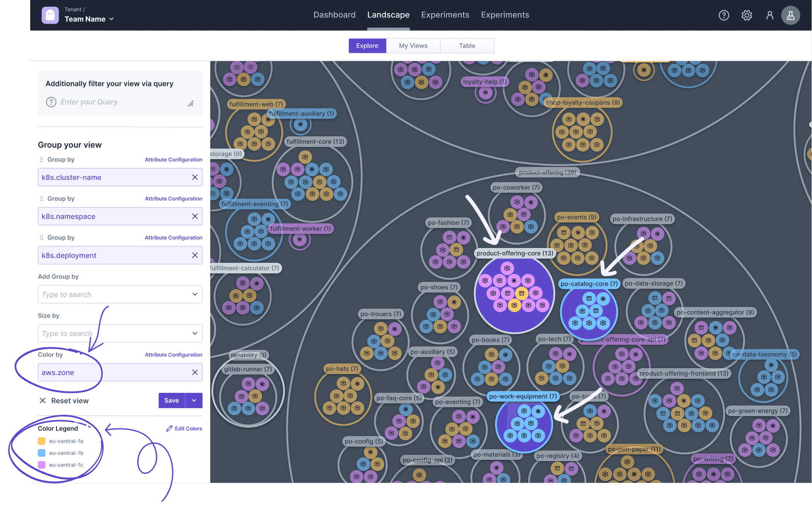The image size is (812, 510).
Task: Open the Team Name dropdown
Action: [x=89, y=19]
